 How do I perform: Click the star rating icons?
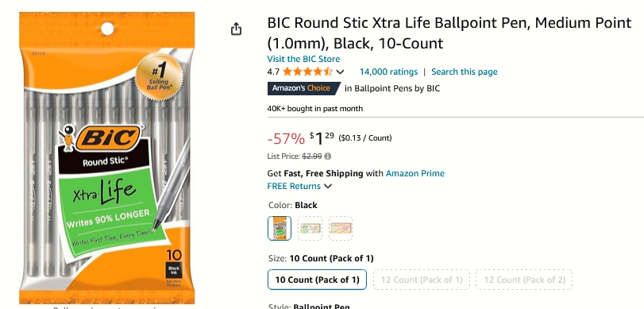tap(307, 72)
